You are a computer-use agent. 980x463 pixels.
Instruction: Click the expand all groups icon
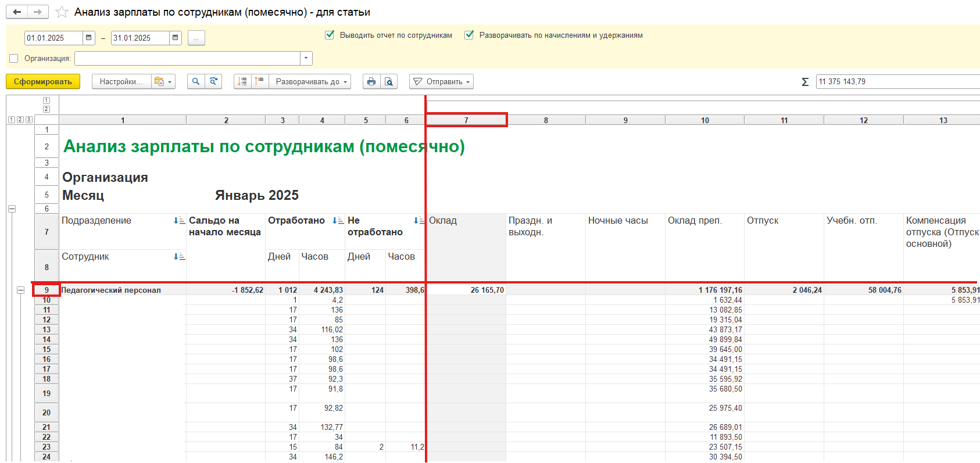[260, 82]
